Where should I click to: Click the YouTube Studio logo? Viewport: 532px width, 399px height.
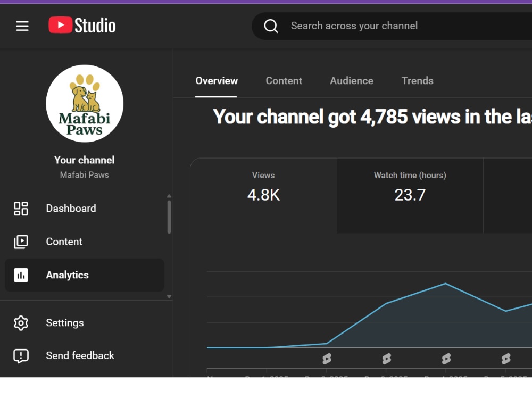pyautogui.click(x=82, y=26)
